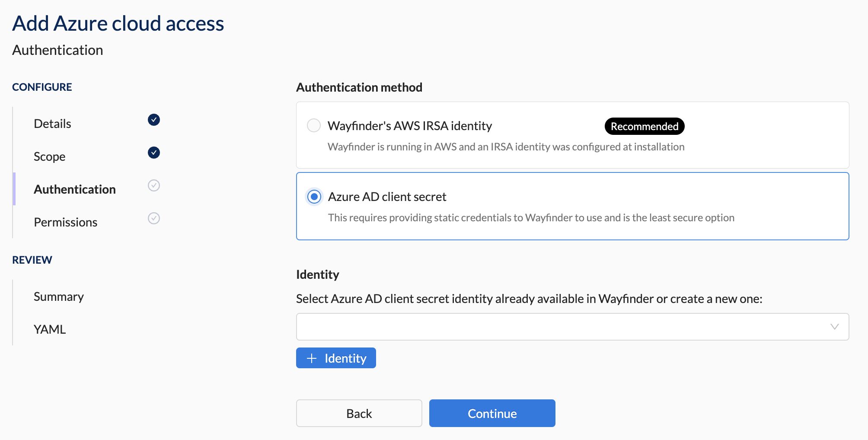
Task: Open the YAML review step
Action: pos(50,329)
